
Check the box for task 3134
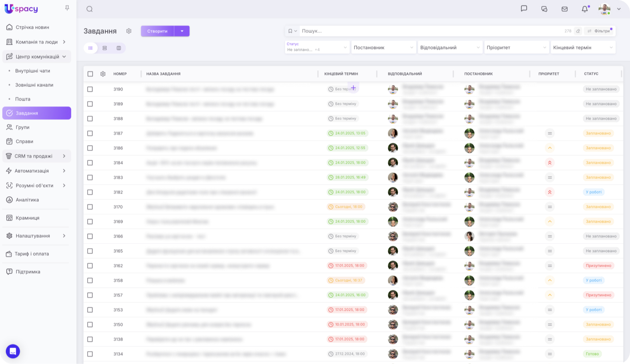[90, 354]
